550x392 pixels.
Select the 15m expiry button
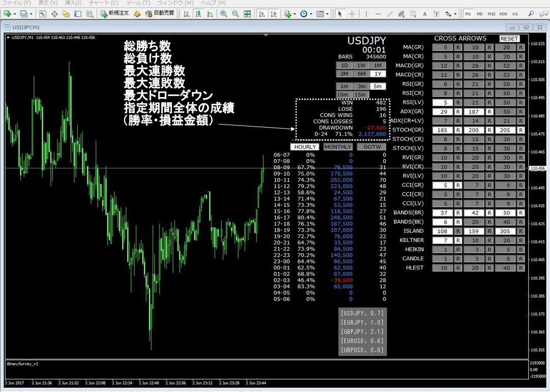[360, 95]
